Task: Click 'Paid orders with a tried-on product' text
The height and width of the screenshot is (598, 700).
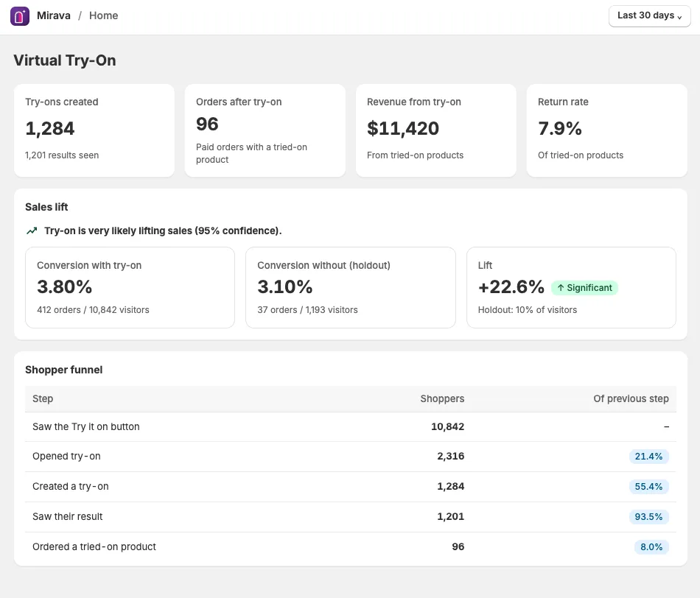Action: (x=251, y=153)
